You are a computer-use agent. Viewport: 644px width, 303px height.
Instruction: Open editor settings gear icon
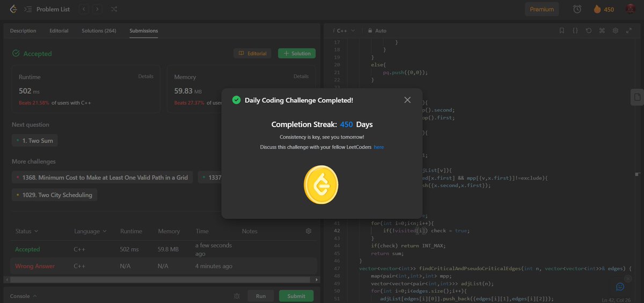pos(615,31)
